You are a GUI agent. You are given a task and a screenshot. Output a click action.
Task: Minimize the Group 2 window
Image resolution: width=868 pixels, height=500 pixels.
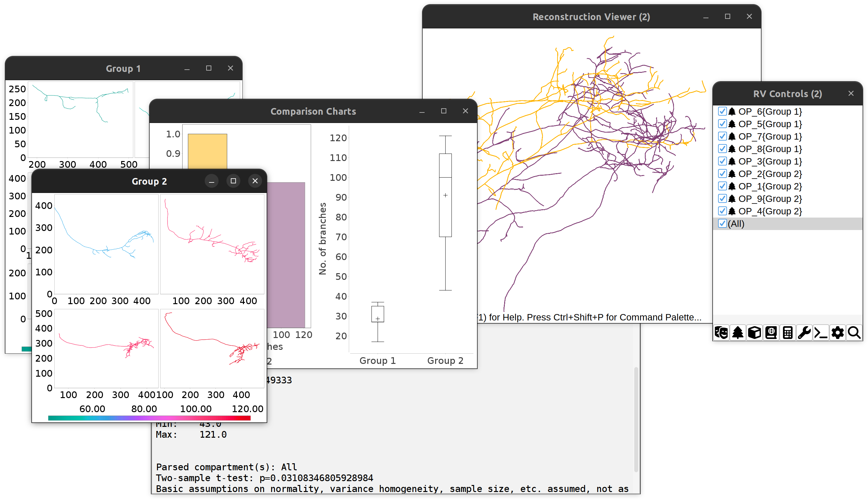(212, 181)
